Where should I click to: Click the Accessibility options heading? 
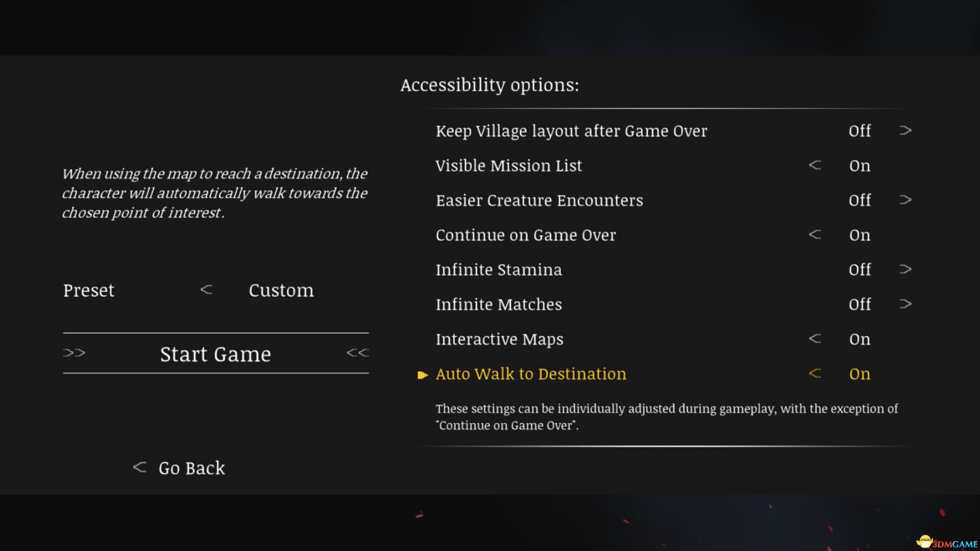[489, 85]
